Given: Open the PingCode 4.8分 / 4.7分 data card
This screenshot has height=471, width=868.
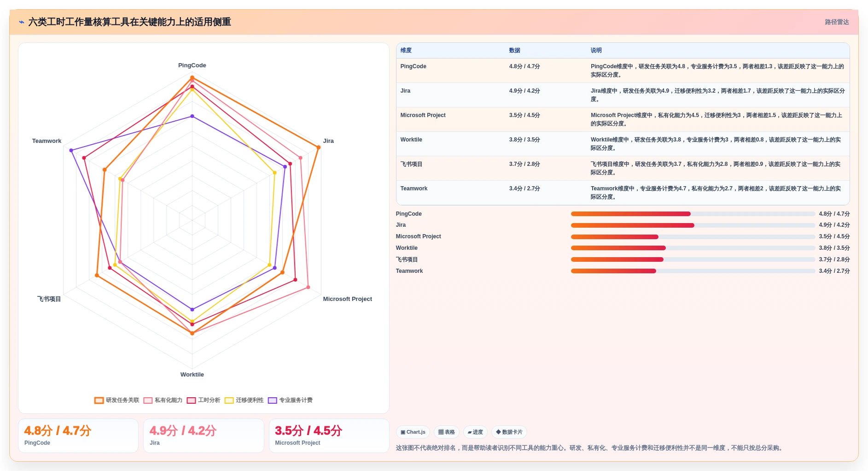Looking at the screenshot, I should tap(78, 436).
